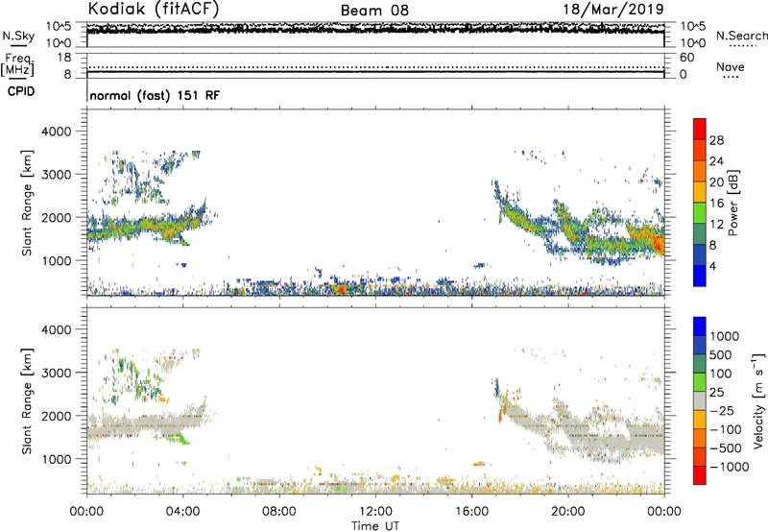Image resolution: width=768 pixels, height=532 pixels.
Task: Click the green velocity patch near 04:00 UT
Action: click(x=184, y=438)
